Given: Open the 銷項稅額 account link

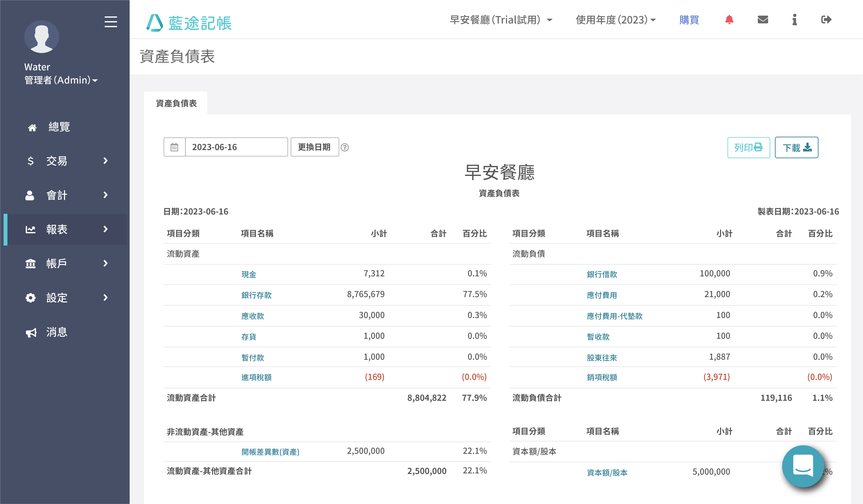Looking at the screenshot, I should (602, 377).
